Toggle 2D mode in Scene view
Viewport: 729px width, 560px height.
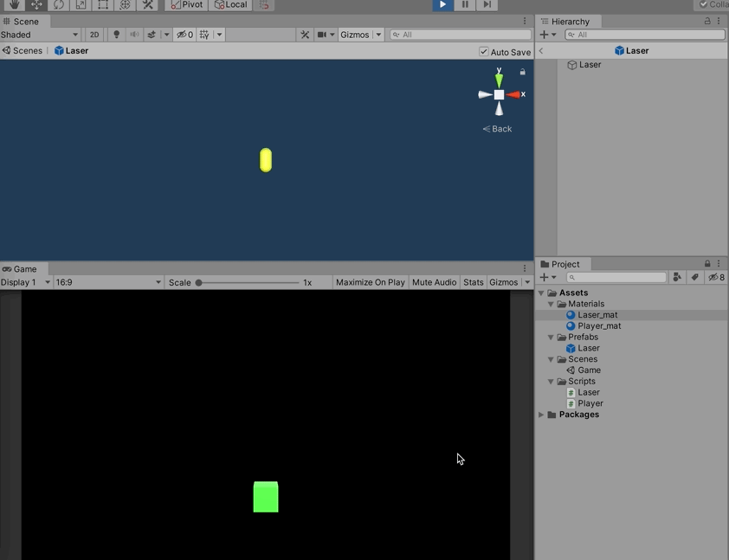(x=95, y=34)
